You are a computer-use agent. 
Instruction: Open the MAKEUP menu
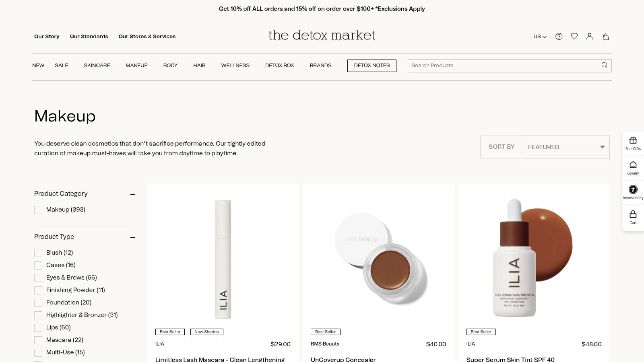pyautogui.click(x=136, y=65)
